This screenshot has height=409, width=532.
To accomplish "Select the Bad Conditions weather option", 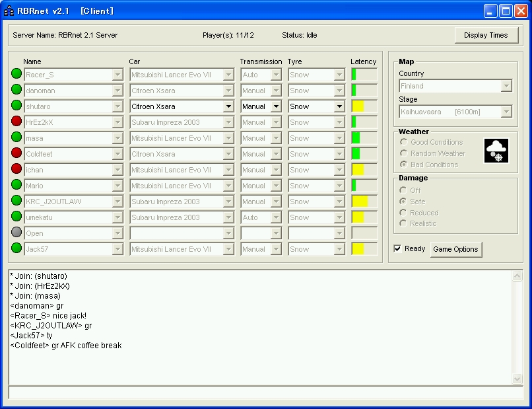I will 403,165.
